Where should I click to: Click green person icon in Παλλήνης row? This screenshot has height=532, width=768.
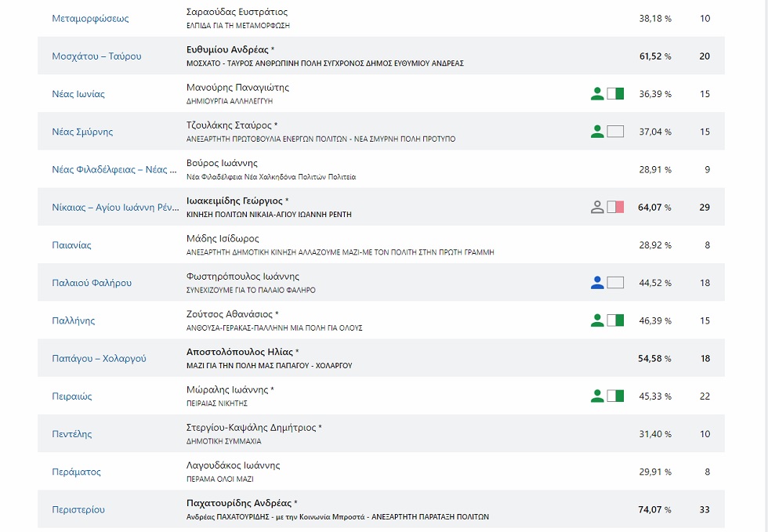[597, 320]
